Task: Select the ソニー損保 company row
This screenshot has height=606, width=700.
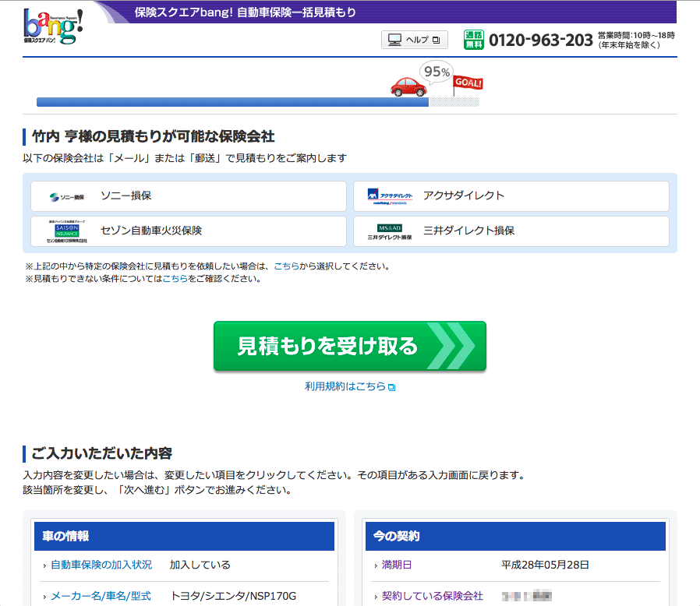Action: click(x=189, y=196)
